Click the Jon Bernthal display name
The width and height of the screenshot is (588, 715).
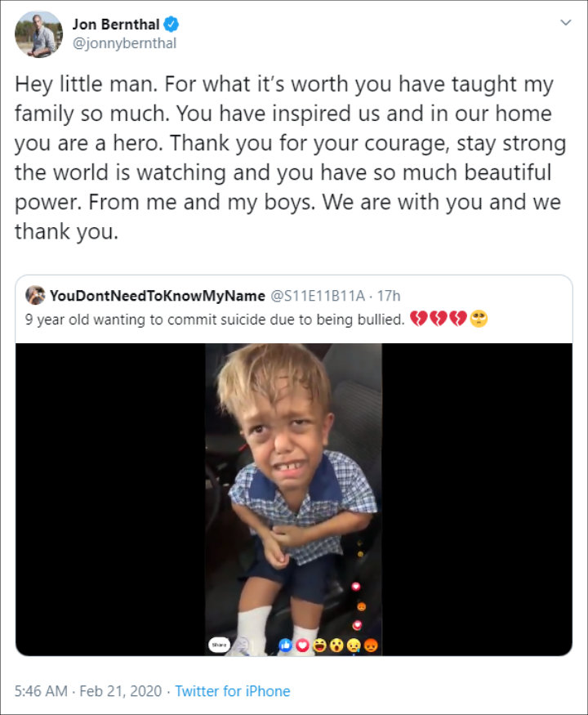(x=115, y=25)
